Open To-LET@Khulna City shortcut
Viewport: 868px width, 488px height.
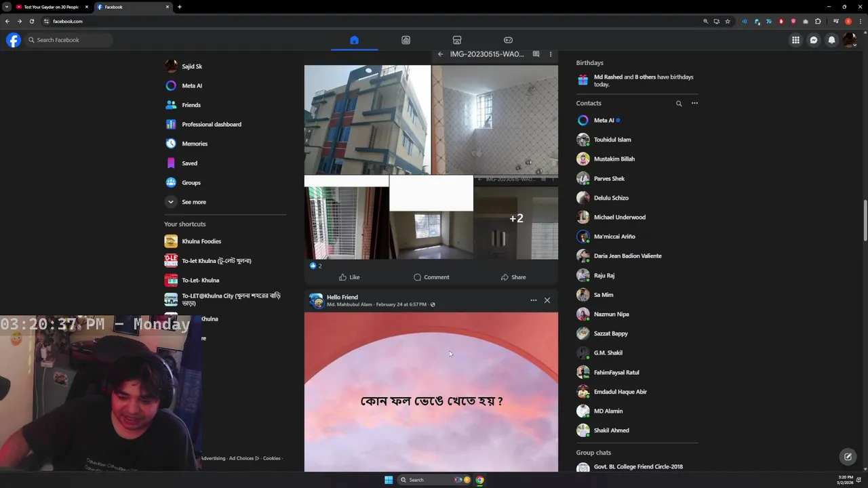point(225,299)
